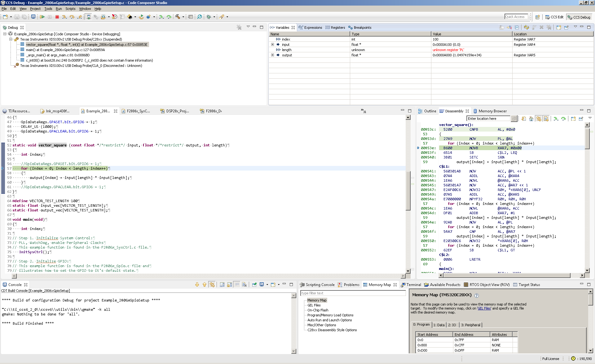
Task: Open the CCS Edit perspective
Action: 554,17
